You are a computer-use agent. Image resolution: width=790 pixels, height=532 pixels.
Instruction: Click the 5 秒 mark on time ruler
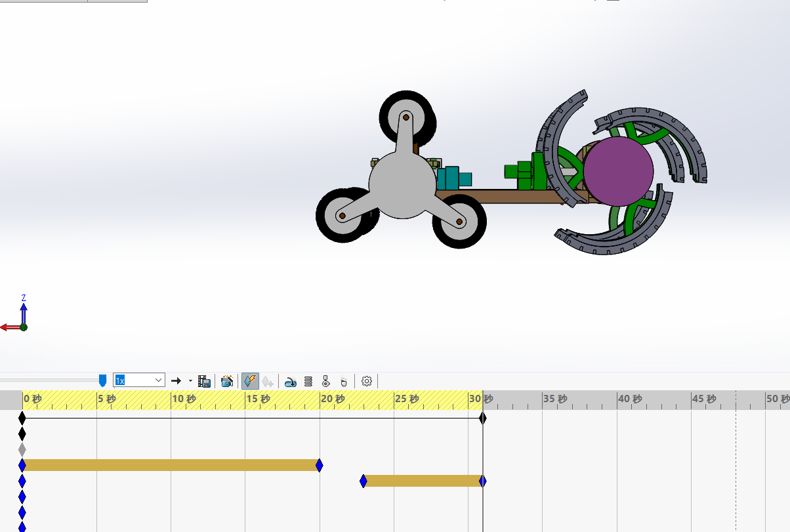(x=107, y=399)
